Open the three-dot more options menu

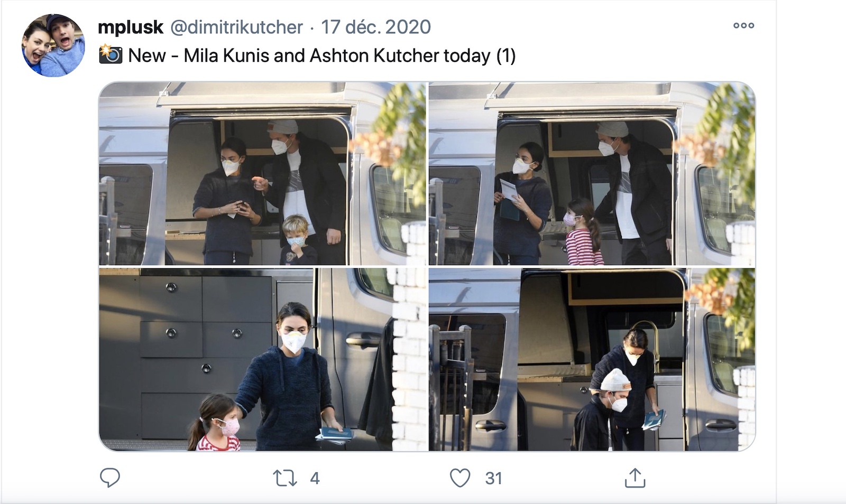tap(743, 25)
